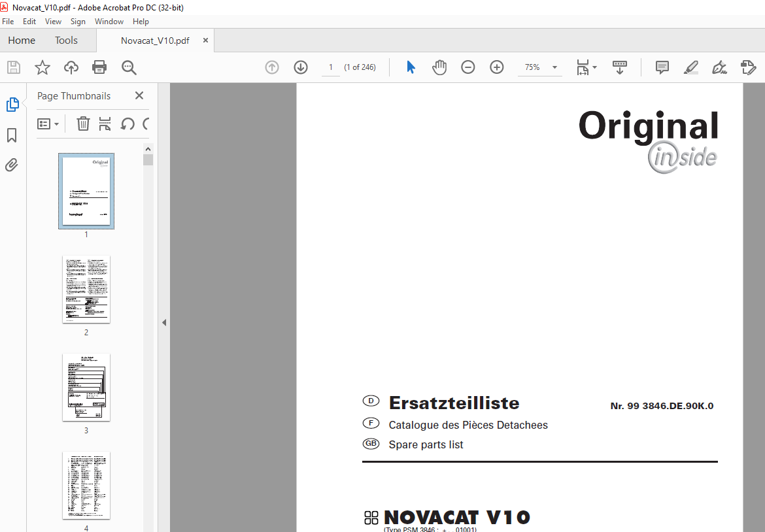Switch to the Tools tab
Screen dimensions: 765x532
(x=66, y=41)
